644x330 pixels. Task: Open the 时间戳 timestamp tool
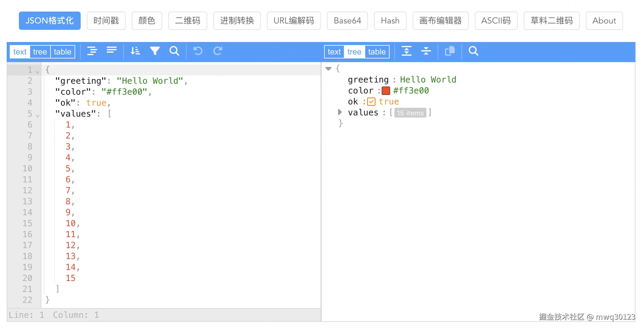tap(106, 20)
